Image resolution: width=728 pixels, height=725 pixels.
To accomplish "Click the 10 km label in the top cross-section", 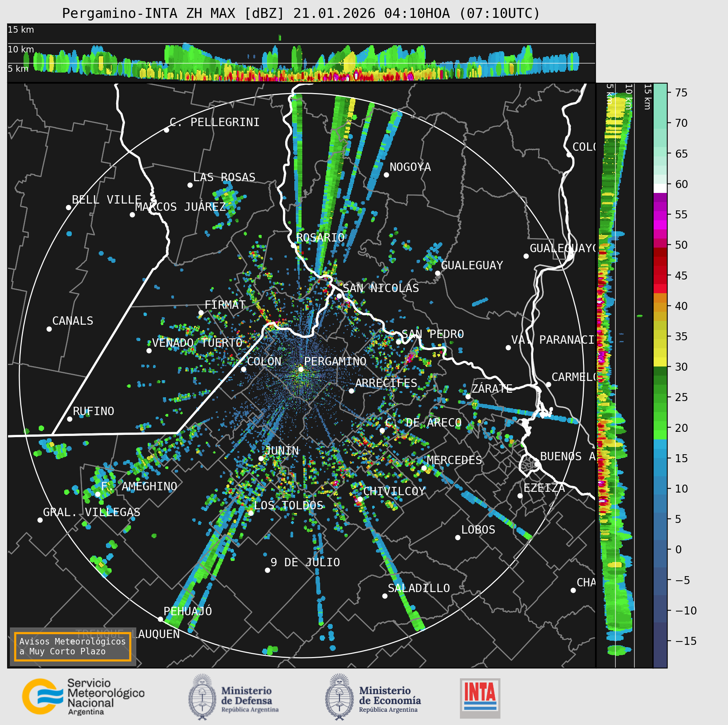I will pyautogui.click(x=21, y=49).
